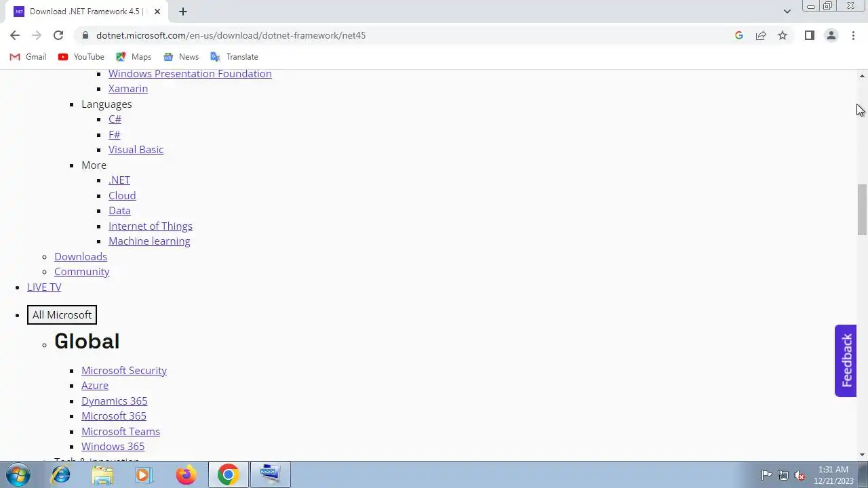Open the Microsoft Security link

(x=124, y=370)
